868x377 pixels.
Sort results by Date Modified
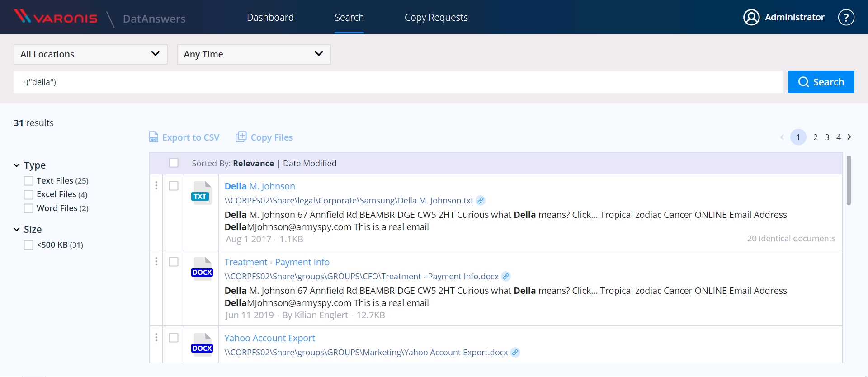click(310, 163)
